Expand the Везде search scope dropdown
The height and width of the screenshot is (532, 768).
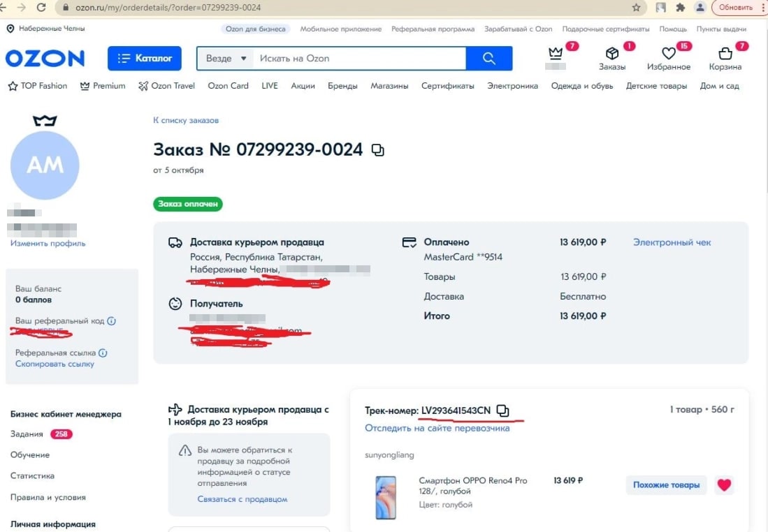[x=225, y=58]
